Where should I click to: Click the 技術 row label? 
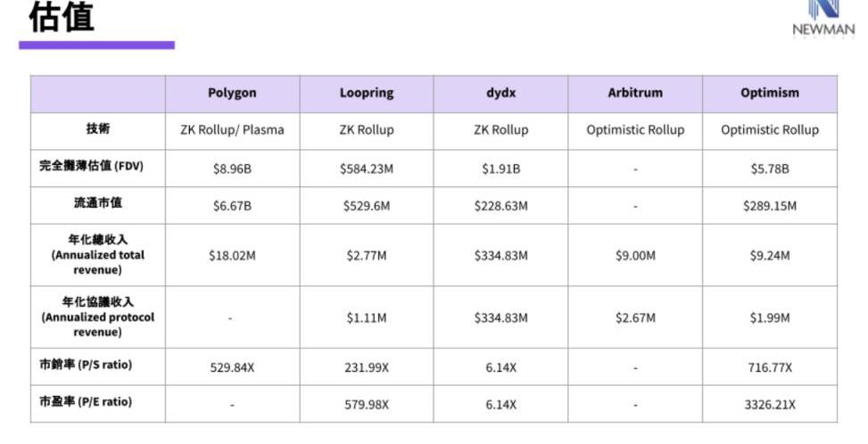pyautogui.click(x=98, y=129)
